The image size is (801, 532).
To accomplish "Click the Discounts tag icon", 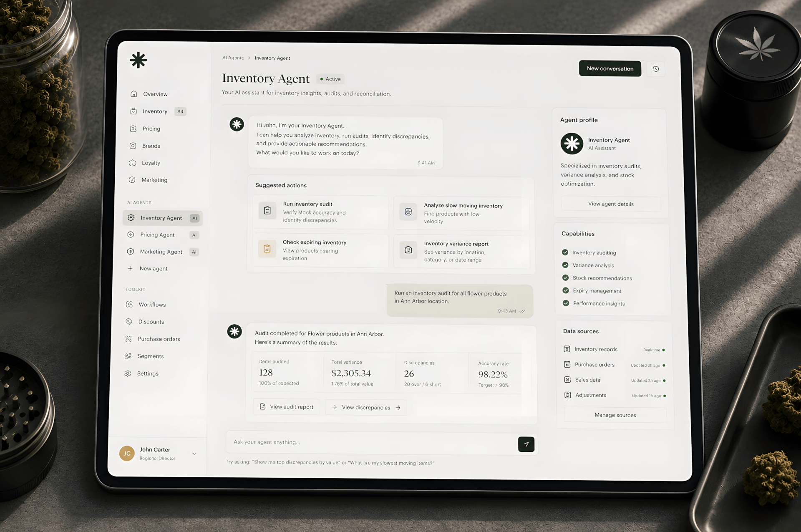I will point(129,322).
